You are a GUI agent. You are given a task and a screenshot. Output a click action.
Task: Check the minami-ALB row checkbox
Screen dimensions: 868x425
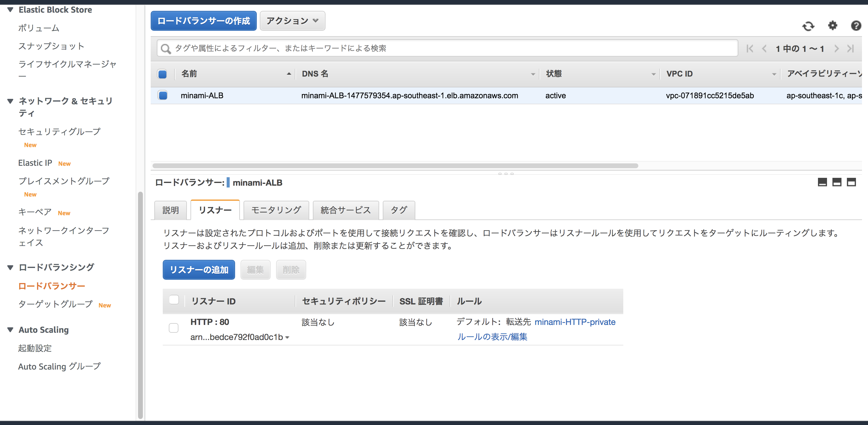pos(163,95)
